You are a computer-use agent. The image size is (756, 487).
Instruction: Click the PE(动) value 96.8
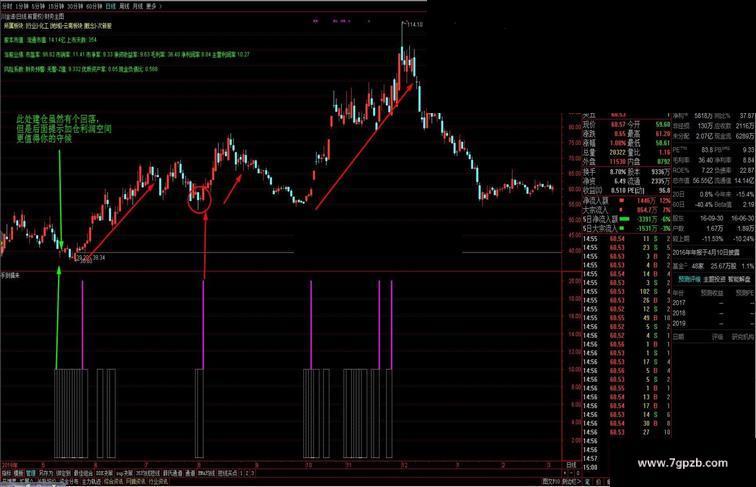coord(665,190)
